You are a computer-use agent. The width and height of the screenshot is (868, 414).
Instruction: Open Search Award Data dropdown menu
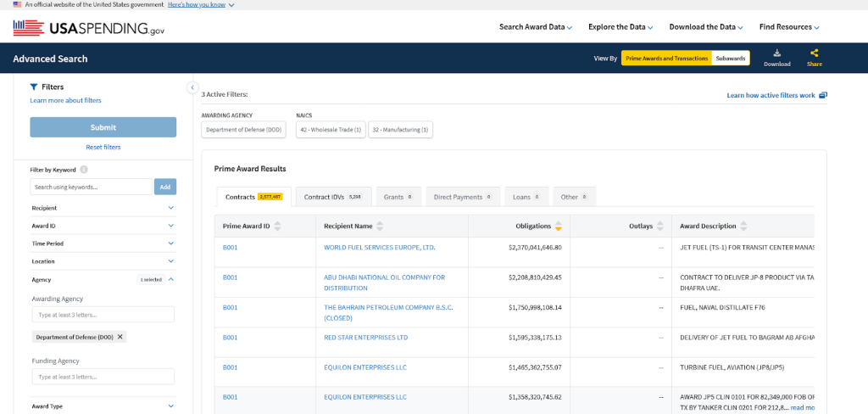[535, 27]
